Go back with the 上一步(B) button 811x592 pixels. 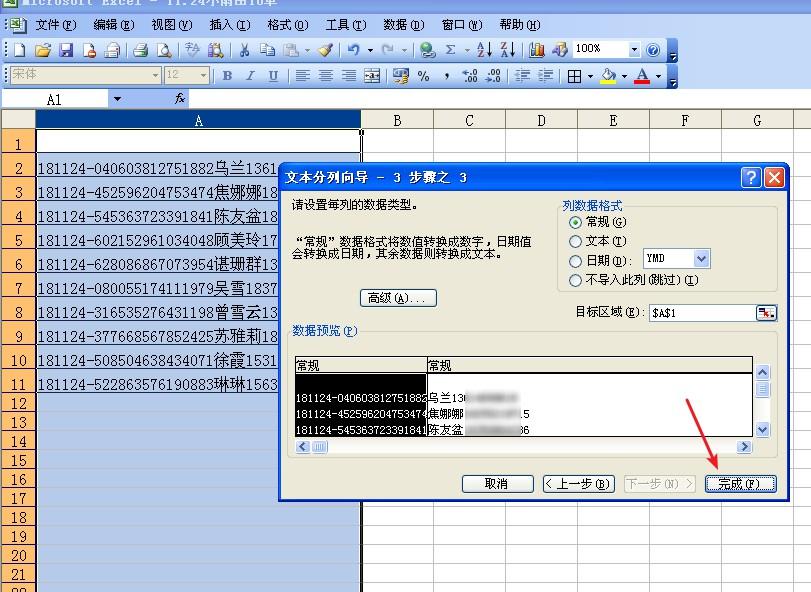point(579,484)
